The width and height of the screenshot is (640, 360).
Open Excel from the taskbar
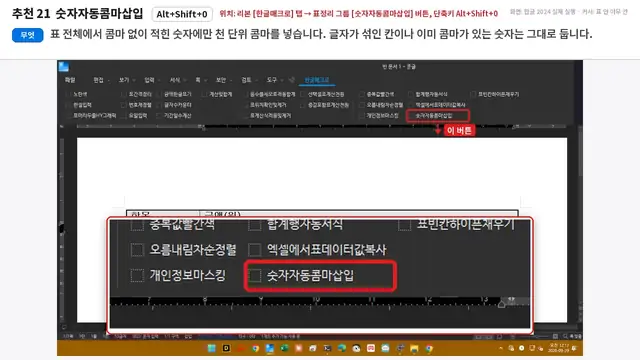coord(284,348)
